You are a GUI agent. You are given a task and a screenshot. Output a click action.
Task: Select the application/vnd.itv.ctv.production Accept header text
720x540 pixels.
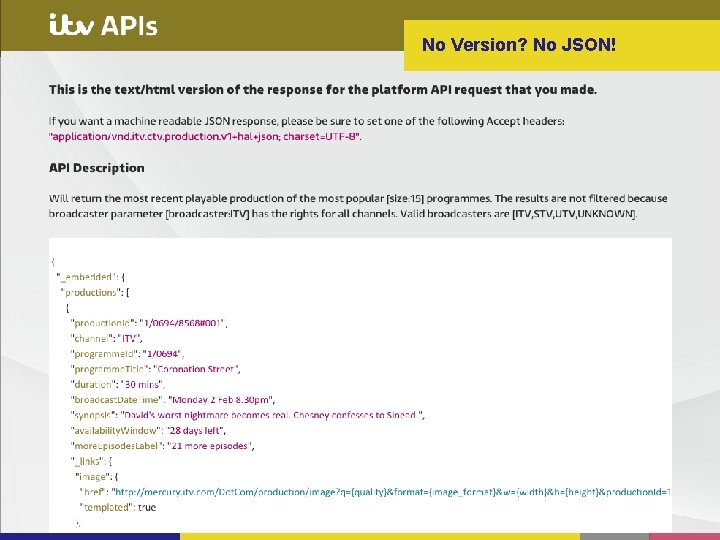205,136
